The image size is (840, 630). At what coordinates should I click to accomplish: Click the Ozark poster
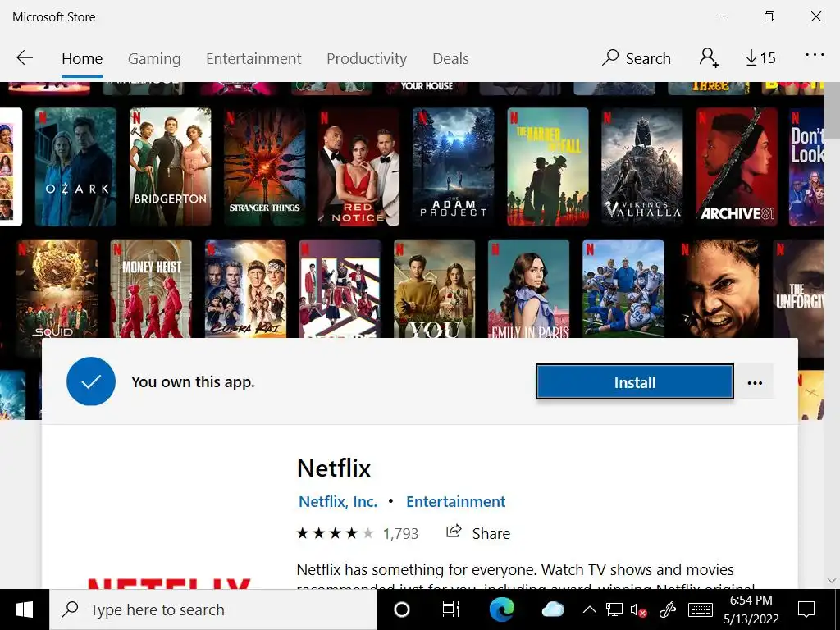click(75, 167)
